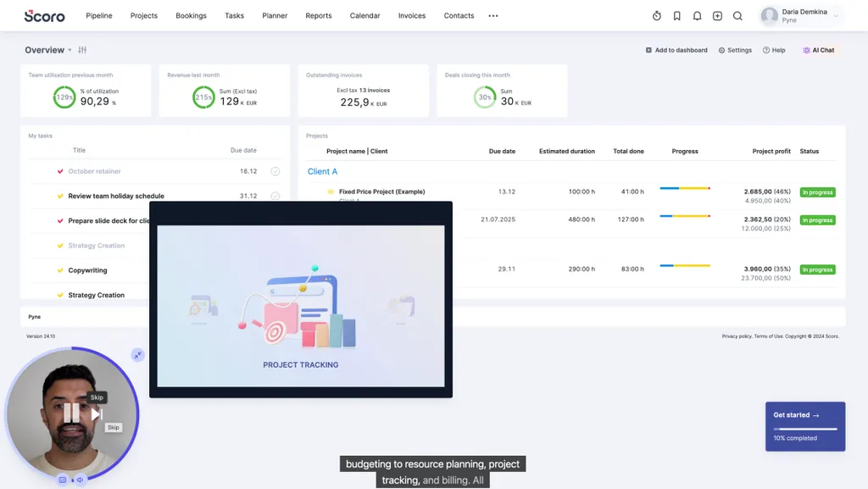Open Revenue last month widget
Viewport: 868px width, 489px height.
tap(224, 91)
